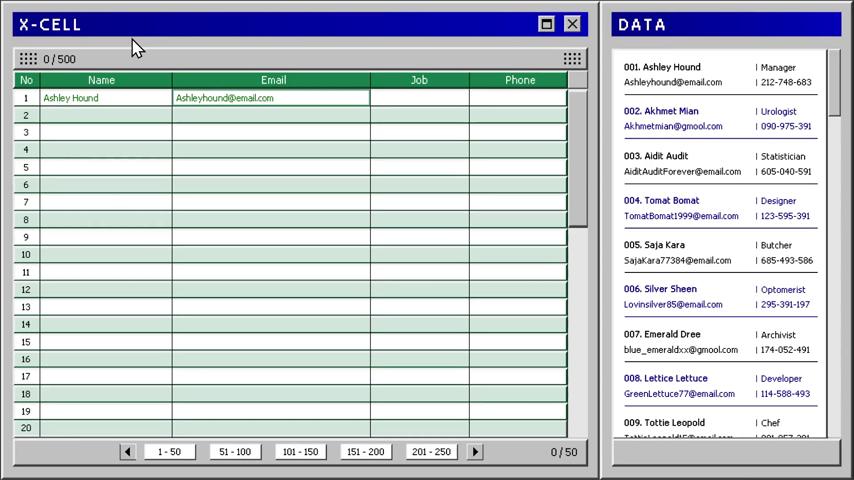
Task: Show rows 201 - 250
Action: pos(431,452)
